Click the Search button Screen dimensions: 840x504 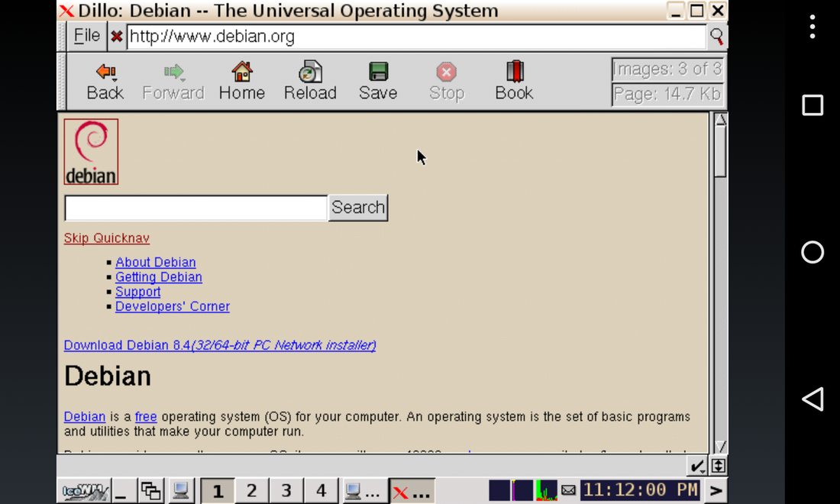[358, 208]
